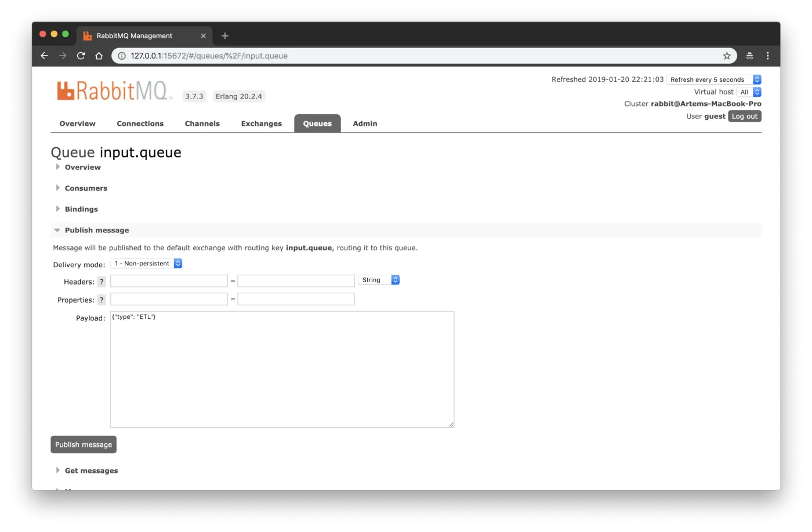The width and height of the screenshot is (812, 532).
Task: Click the Properties name input field
Action: (169, 299)
